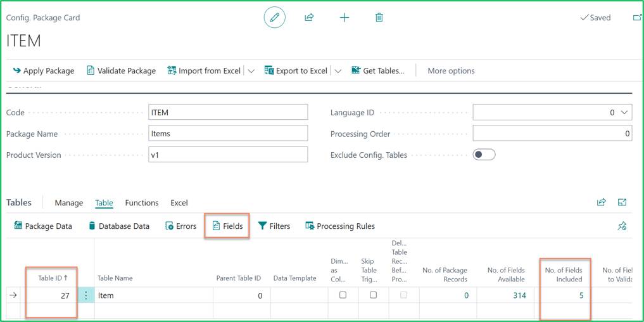
Task: Toggle Exclude Config. Tables switch
Action: [x=484, y=155]
